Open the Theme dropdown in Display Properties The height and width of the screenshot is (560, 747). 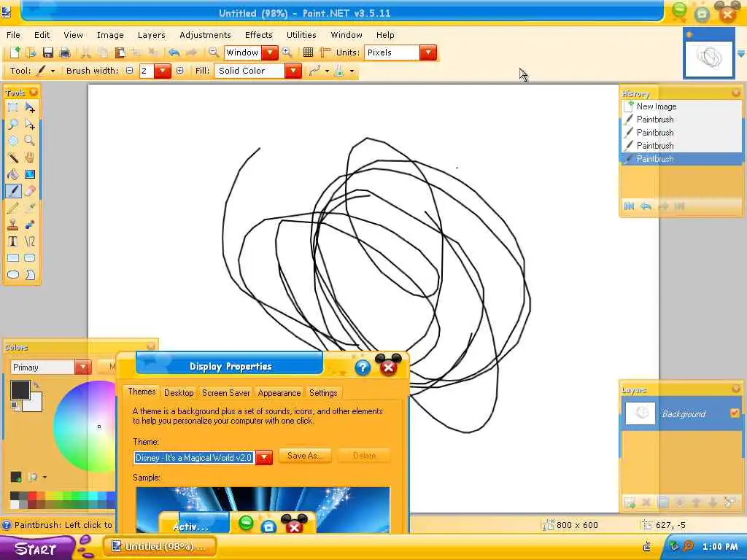(x=264, y=458)
